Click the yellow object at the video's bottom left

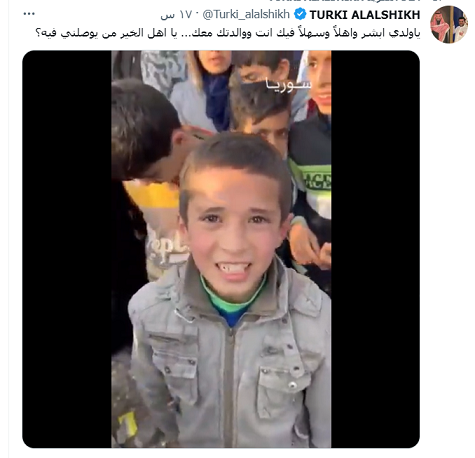128,424
